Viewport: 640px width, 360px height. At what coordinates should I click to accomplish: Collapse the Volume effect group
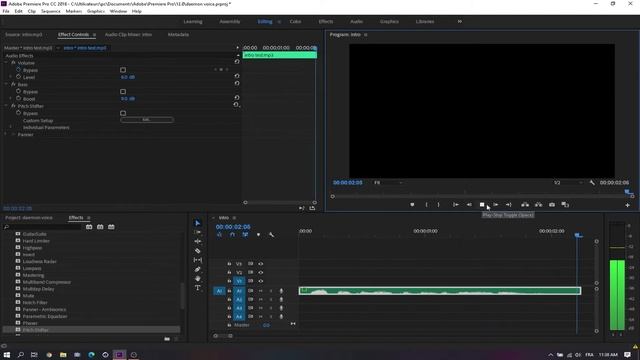point(6,62)
